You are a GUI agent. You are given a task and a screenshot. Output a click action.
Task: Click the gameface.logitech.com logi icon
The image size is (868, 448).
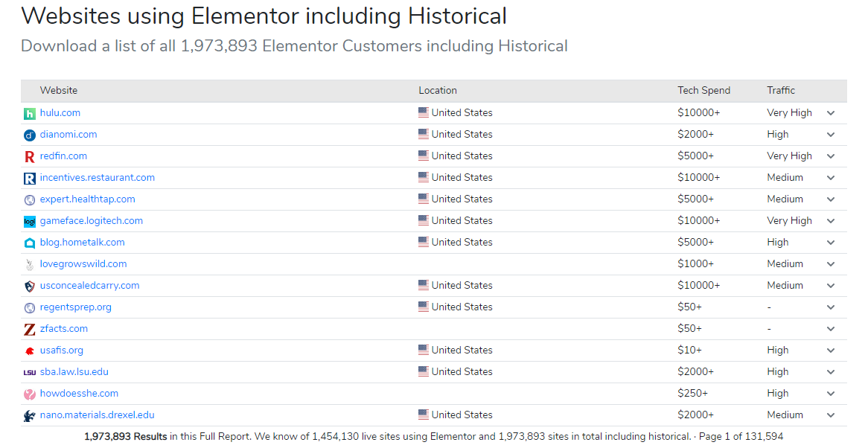30,222
